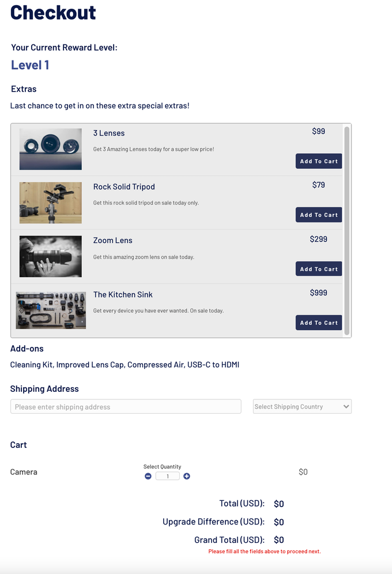The image size is (392, 574).
Task: Click the camera quantity number field
Action: coord(168,476)
